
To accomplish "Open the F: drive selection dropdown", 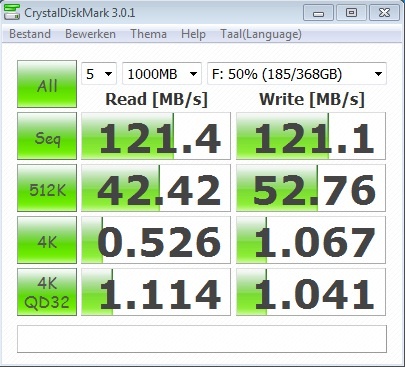I will click(297, 74).
